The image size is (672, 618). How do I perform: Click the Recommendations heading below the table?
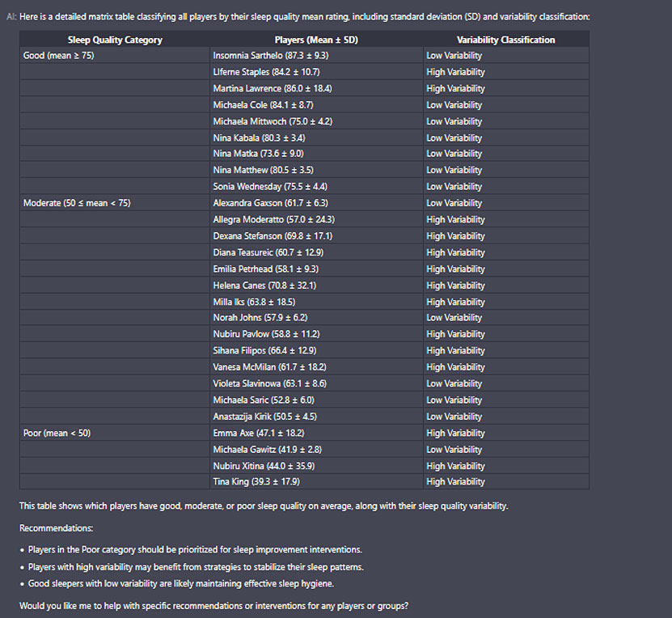[56, 528]
